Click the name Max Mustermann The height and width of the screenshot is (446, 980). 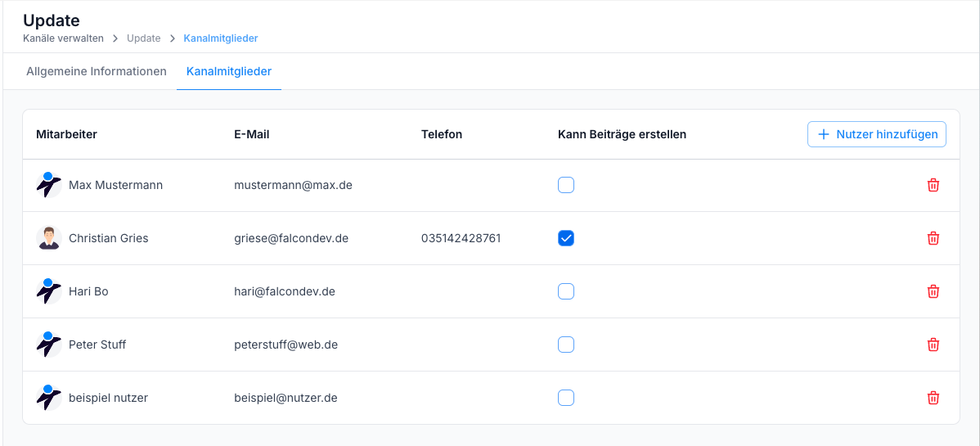[x=115, y=185]
